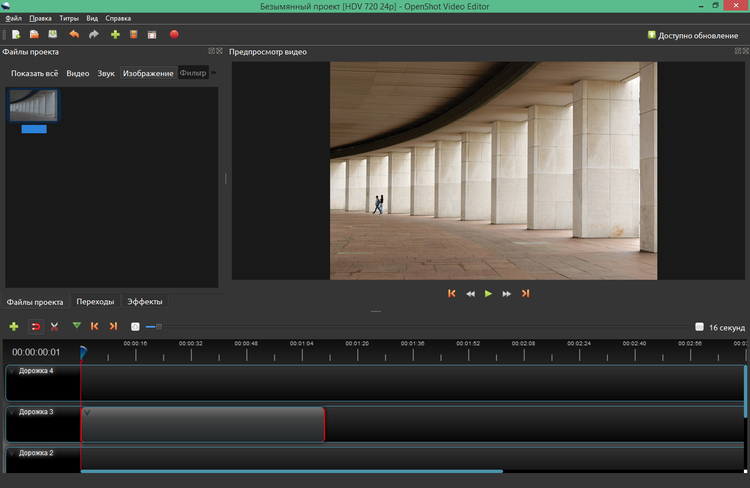Click the Redo arrow icon
The height and width of the screenshot is (488, 750).
tap(94, 34)
